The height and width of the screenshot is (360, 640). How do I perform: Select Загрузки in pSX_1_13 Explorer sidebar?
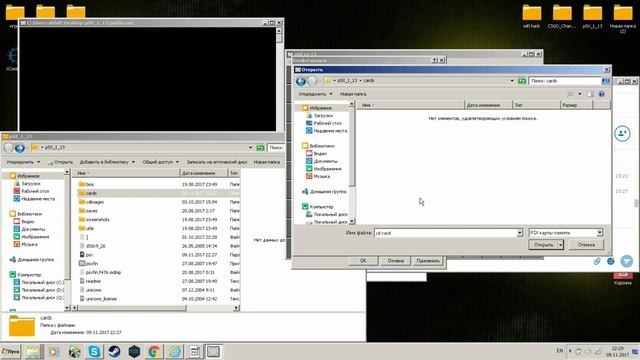[x=31, y=184]
